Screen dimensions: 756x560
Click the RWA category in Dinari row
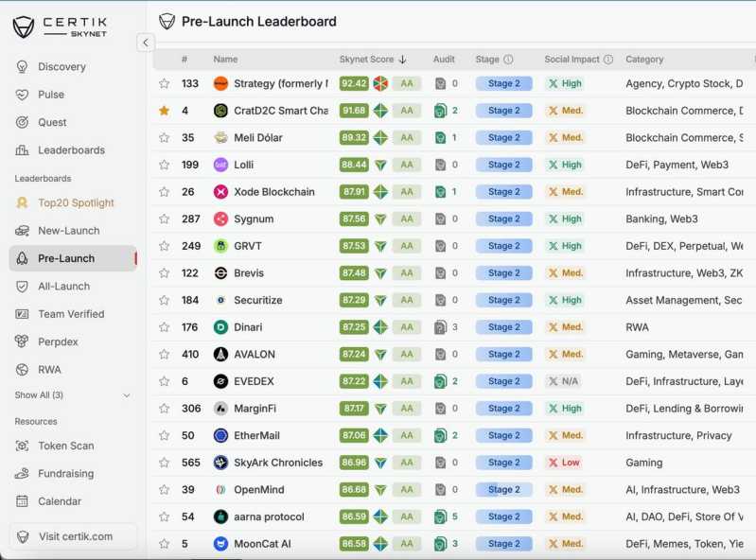(637, 327)
